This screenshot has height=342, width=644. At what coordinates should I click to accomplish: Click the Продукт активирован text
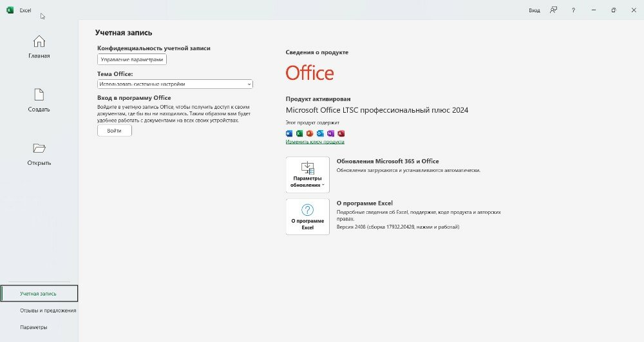(318, 99)
